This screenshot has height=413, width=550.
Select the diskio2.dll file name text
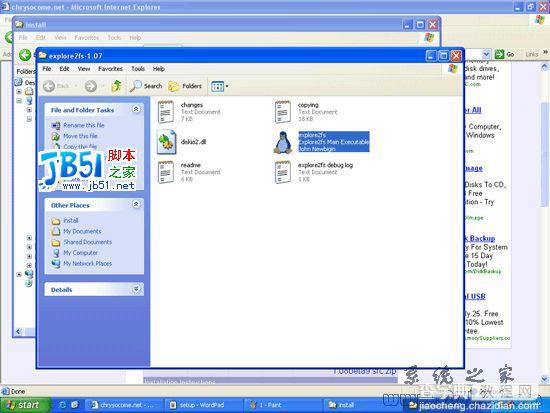pos(193,142)
